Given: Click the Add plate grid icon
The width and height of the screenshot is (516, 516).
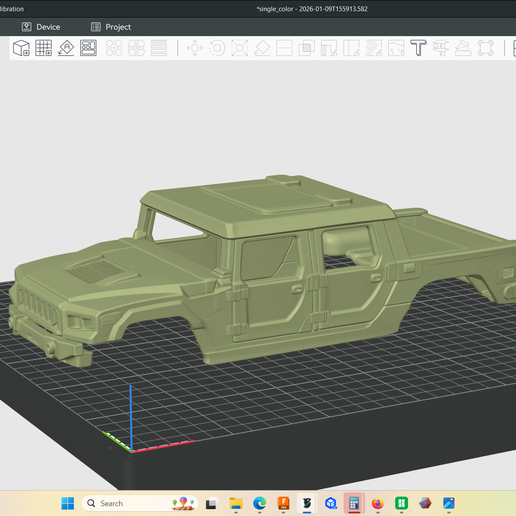Looking at the screenshot, I should pyautogui.click(x=44, y=48).
